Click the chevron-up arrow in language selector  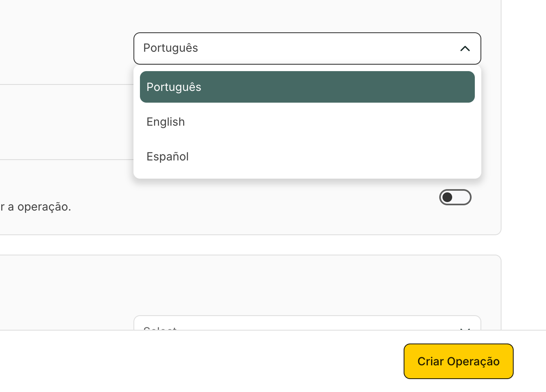pos(465,48)
